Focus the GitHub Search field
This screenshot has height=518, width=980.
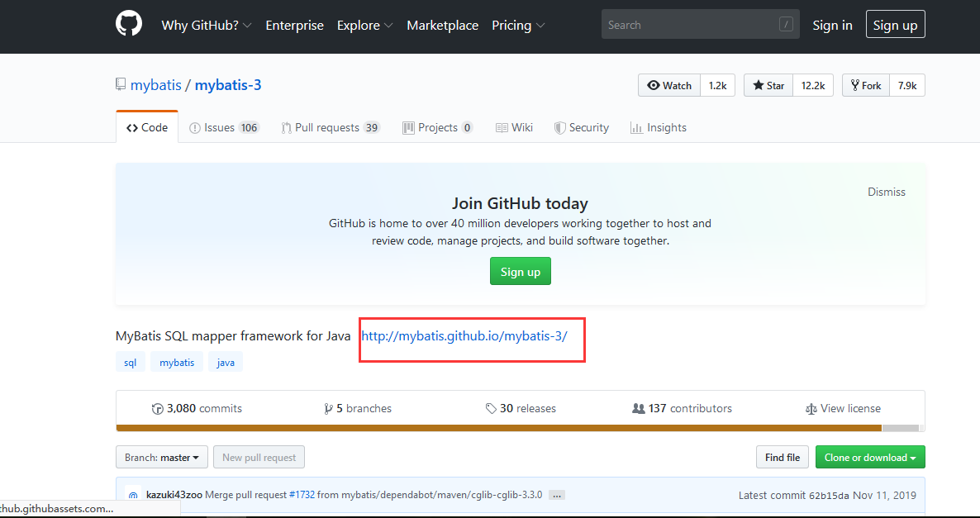point(700,25)
